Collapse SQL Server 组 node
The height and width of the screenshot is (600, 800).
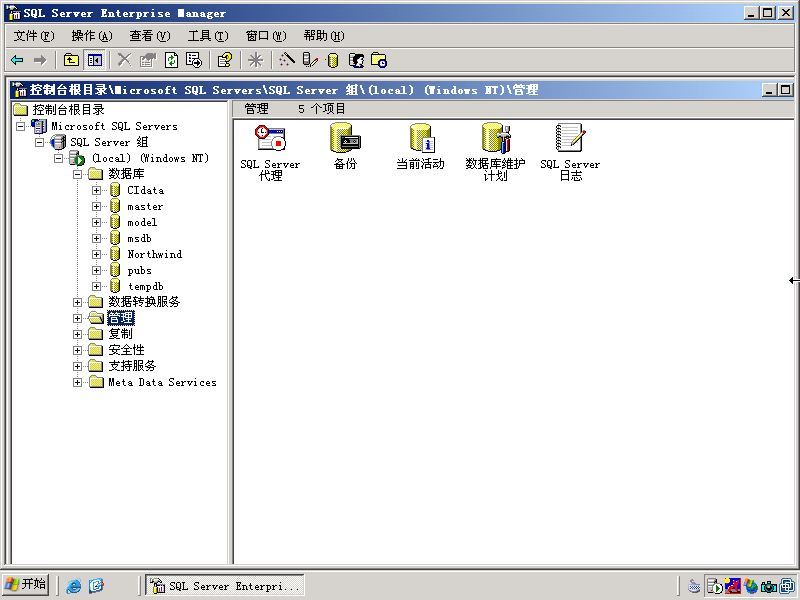pos(40,142)
